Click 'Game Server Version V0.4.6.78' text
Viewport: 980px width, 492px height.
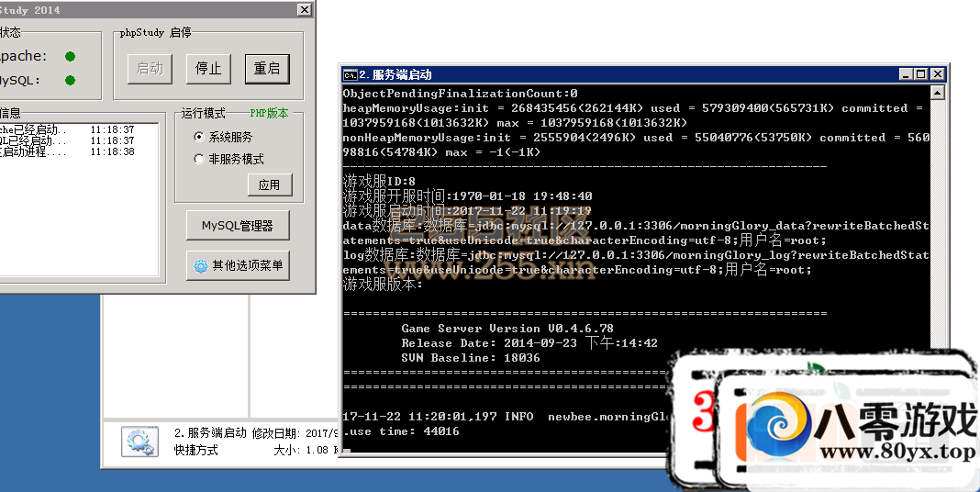(507, 329)
